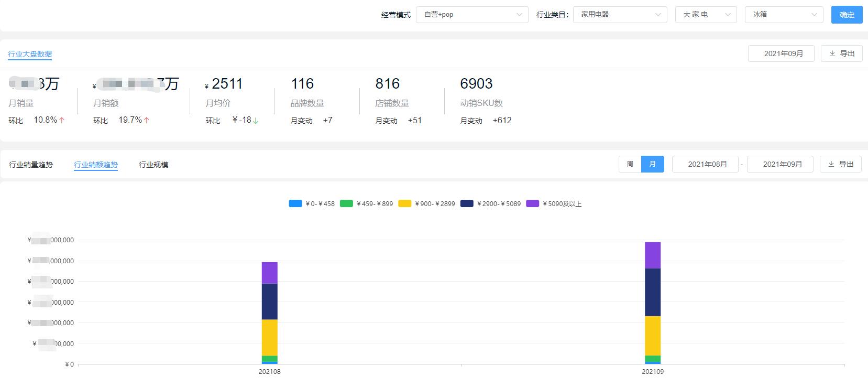This screenshot has height=387, width=868.
Task: Click the 202108 x-axis label
Action: (x=269, y=372)
